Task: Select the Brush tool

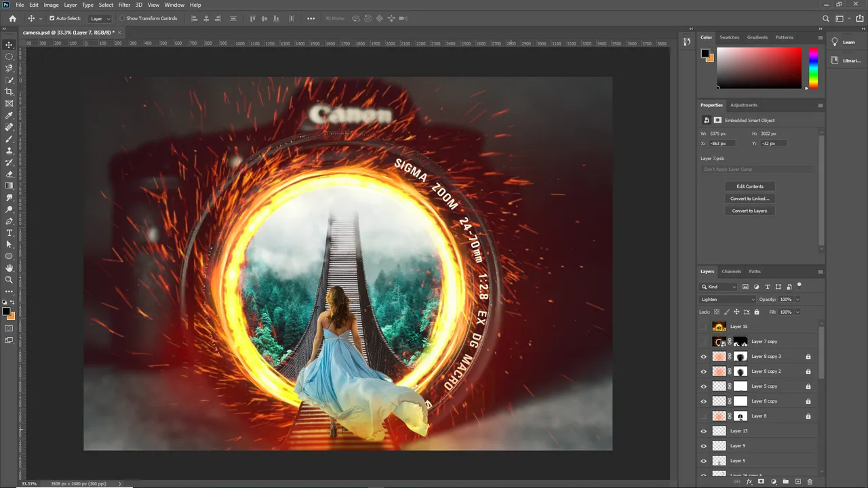Action: pyautogui.click(x=9, y=139)
